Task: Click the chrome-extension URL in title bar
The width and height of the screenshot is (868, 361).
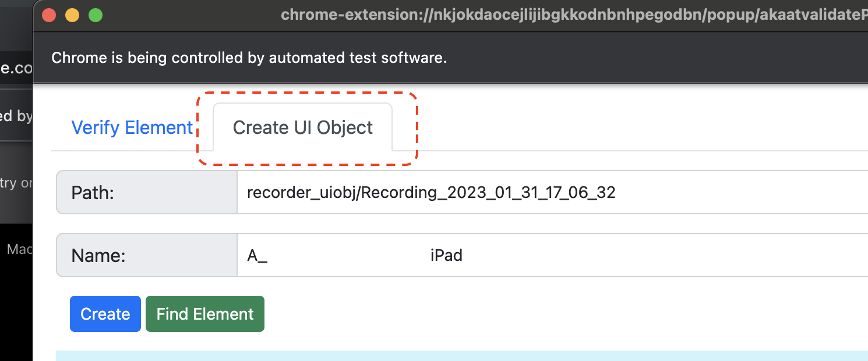Action: coord(574,15)
